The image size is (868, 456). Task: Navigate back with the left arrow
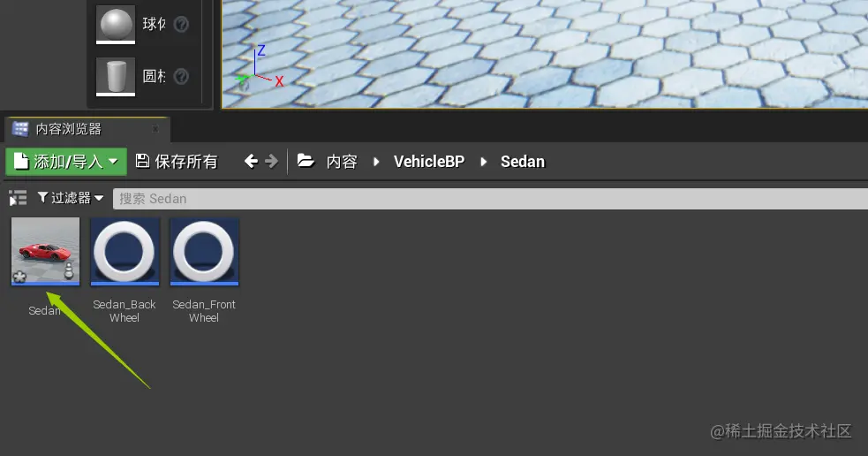click(251, 161)
